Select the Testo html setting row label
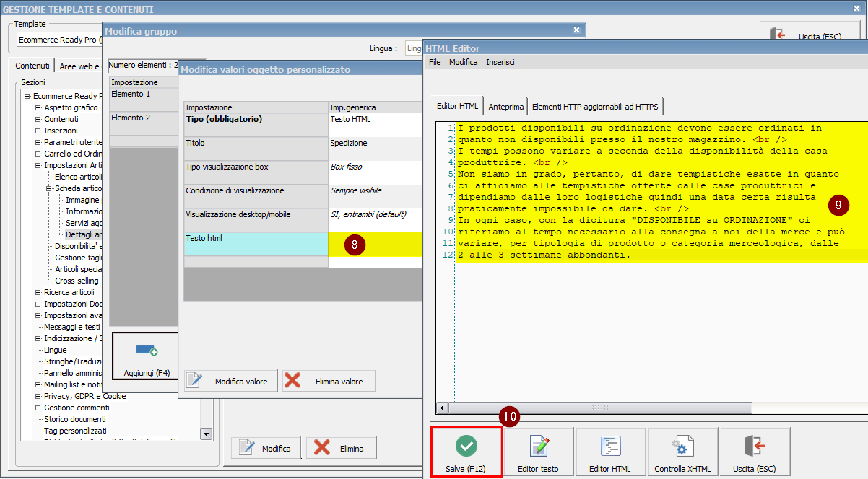The image size is (868, 479). (256, 244)
